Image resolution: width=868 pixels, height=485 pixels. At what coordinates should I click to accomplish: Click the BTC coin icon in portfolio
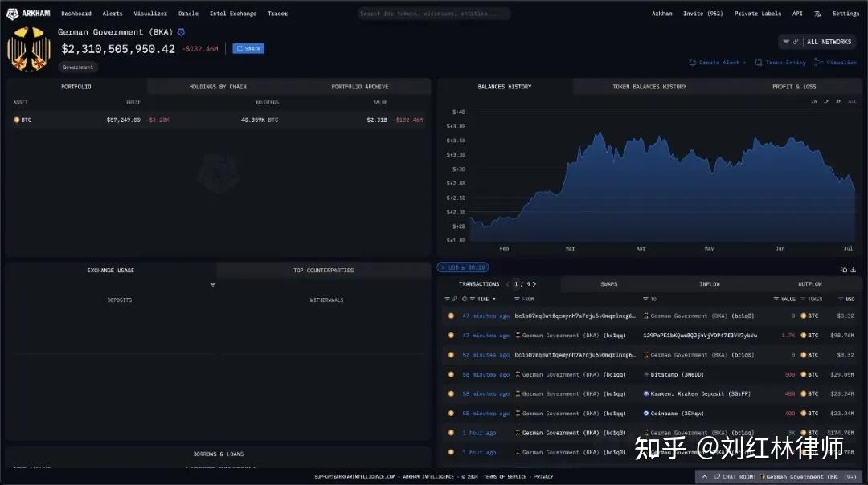[17, 120]
